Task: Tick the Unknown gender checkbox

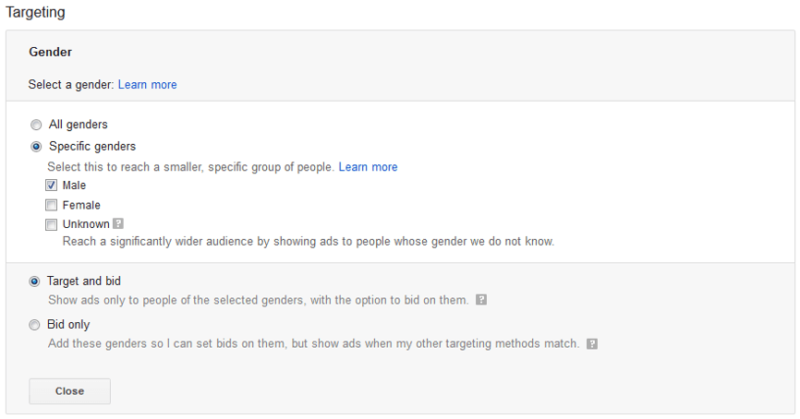Action: coord(51,224)
